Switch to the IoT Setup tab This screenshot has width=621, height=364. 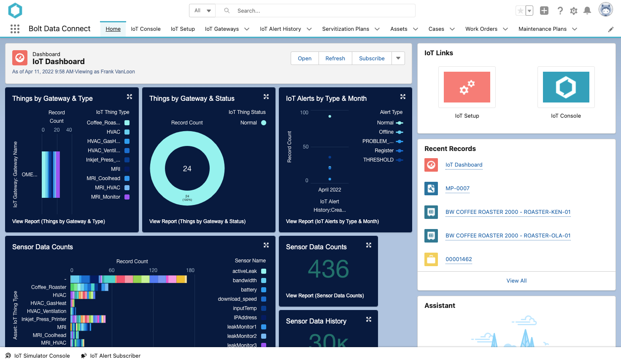click(x=183, y=29)
